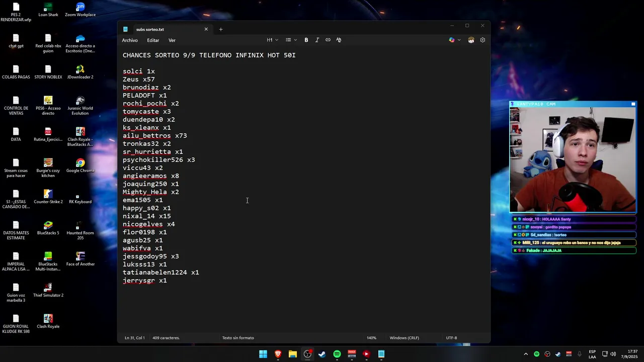Open the Archivo menu

point(130,40)
